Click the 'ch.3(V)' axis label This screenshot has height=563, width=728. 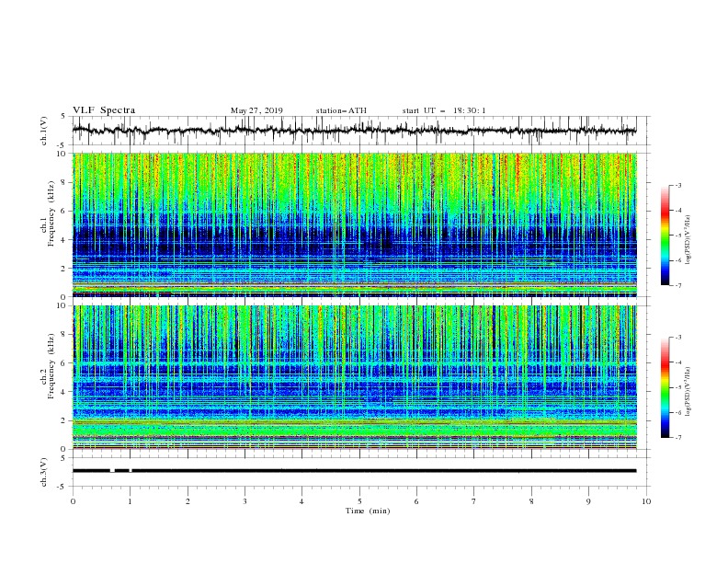coord(44,472)
